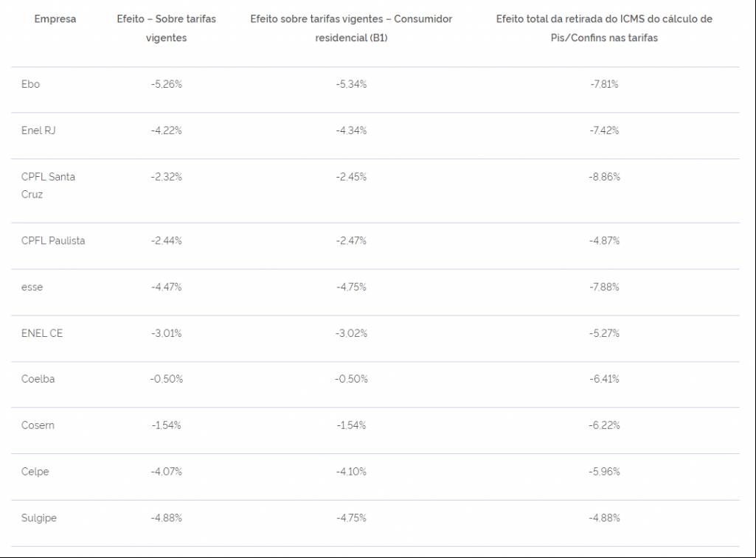Click the esse row label
Viewport: 756px width, 558px height.
click(32, 287)
